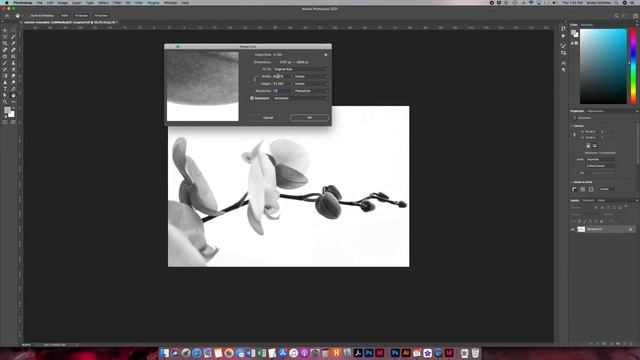Open the Image menu
The image size is (640, 360).
coord(62,2)
